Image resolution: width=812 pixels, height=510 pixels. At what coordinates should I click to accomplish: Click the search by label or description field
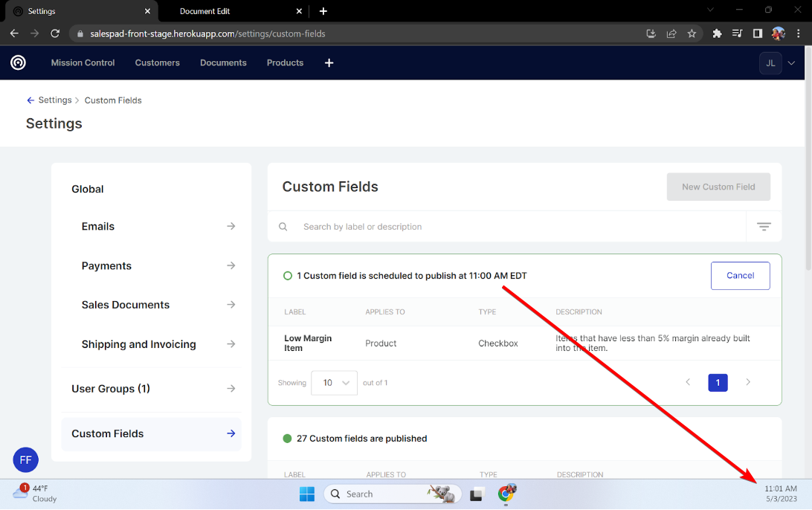coord(513,227)
